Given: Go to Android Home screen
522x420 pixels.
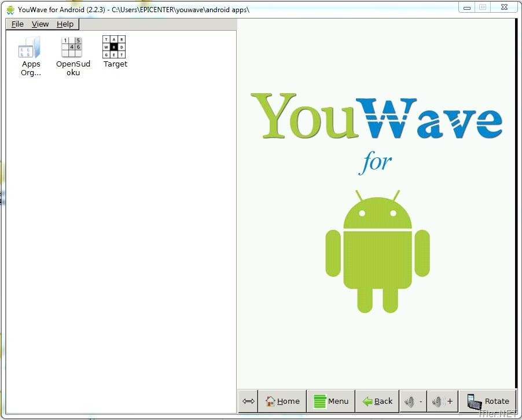Looking at the screenshot, I should pyautogui.click(x=282, y=401).
